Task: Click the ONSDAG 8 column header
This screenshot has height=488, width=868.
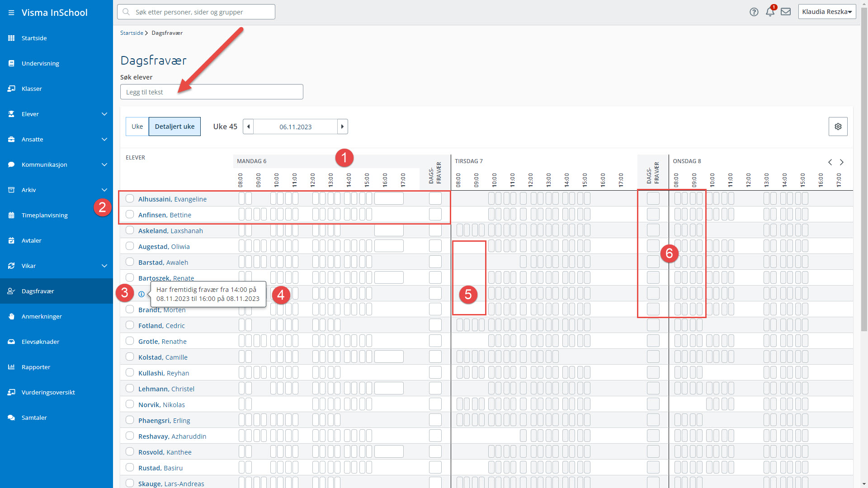Action: point(687,161)
